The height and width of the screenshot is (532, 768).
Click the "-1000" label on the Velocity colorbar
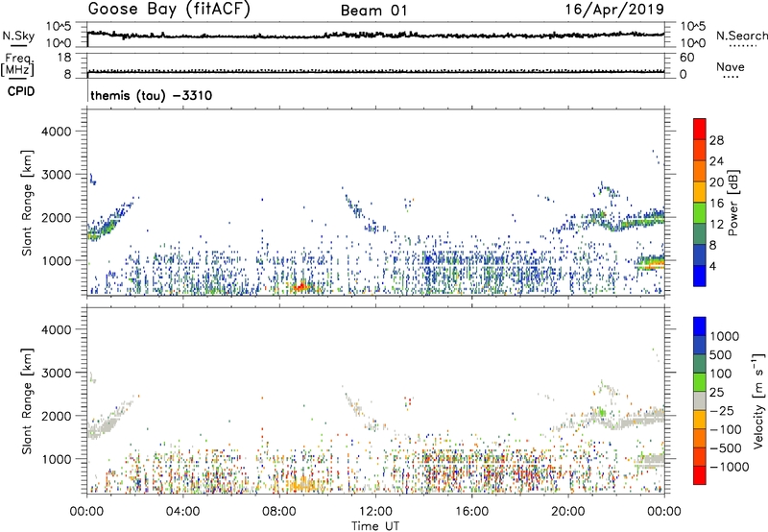(729, 467)
